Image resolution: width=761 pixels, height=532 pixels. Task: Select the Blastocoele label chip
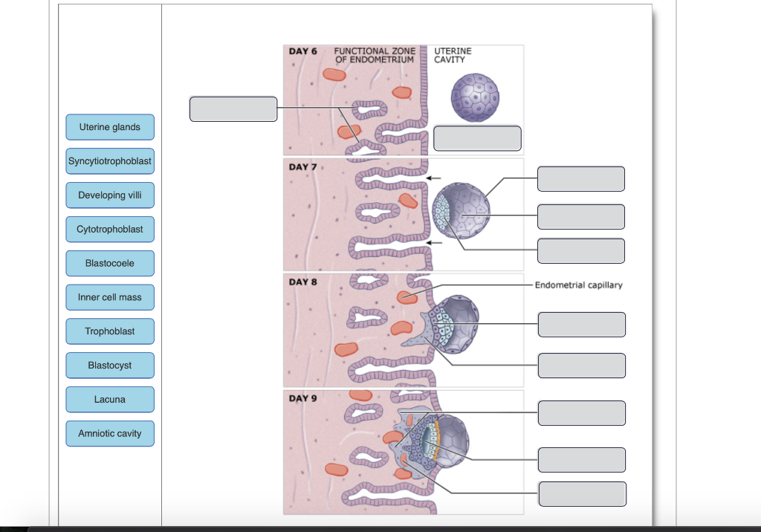tap(109, 263)
